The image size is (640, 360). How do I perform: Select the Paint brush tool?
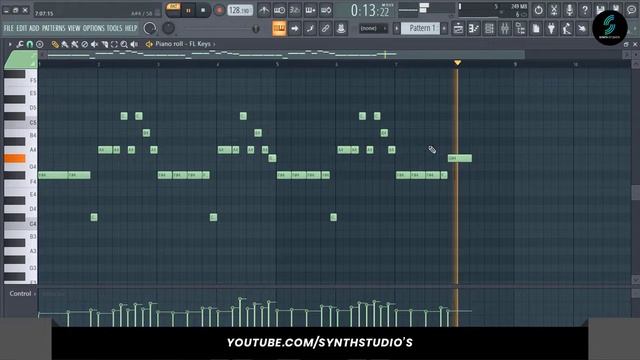[x=65, y=44]
